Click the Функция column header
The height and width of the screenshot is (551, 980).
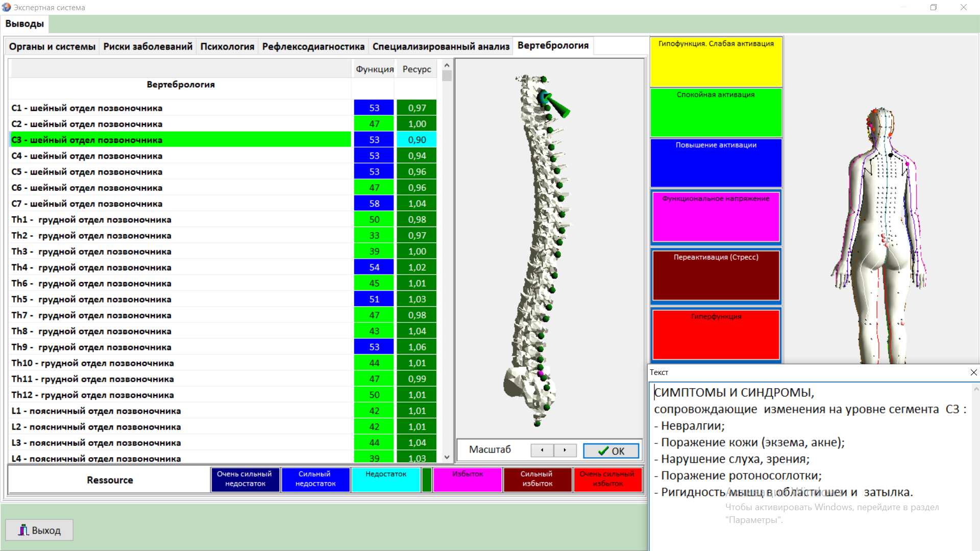(375, 69)
